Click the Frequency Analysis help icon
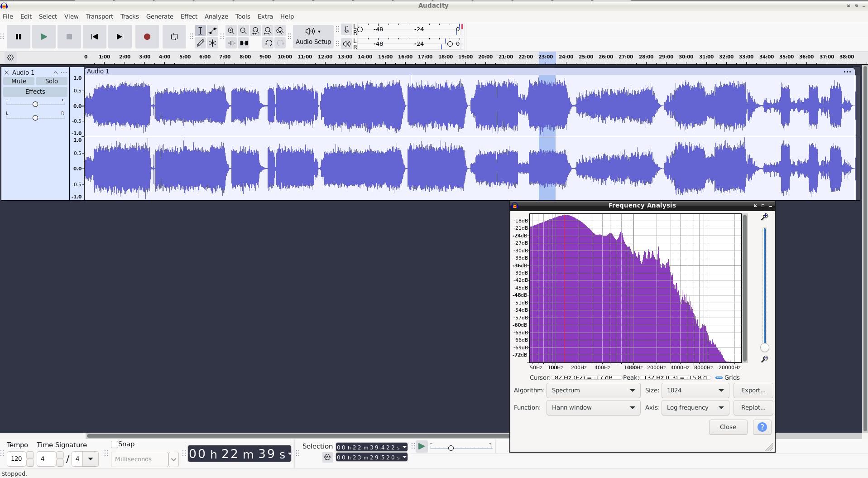The image size is (868, 478). pos(762,427)
